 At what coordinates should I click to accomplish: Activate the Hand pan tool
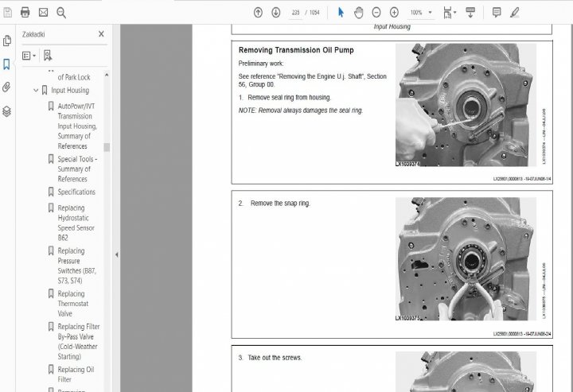point(359,13)
